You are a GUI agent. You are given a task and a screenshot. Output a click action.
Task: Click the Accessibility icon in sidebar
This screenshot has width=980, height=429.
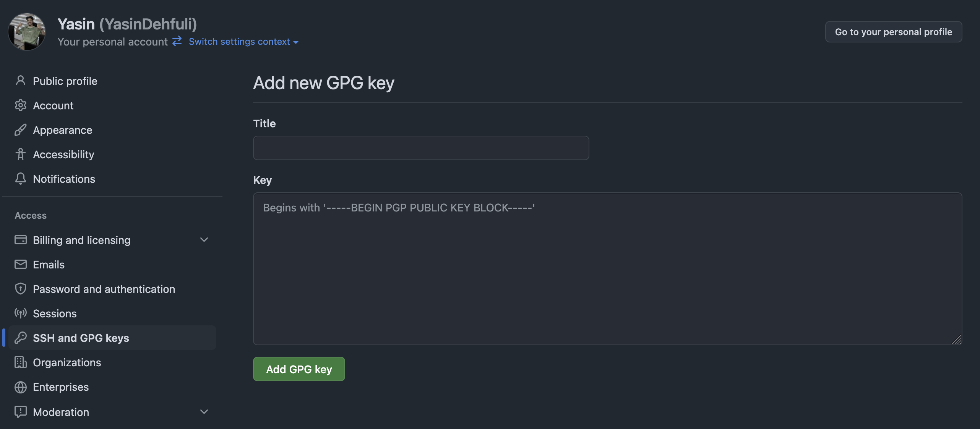click(x=21, y=154)
